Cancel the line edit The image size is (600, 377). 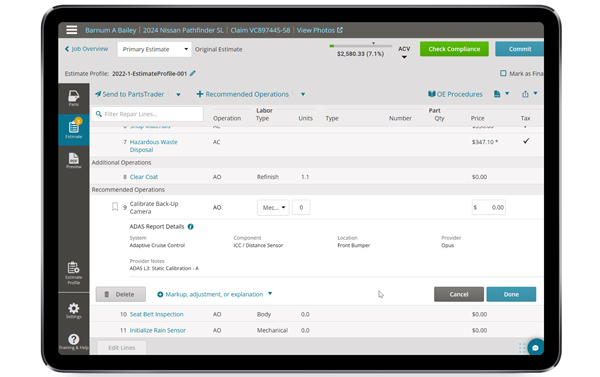[x=459, y=294]
